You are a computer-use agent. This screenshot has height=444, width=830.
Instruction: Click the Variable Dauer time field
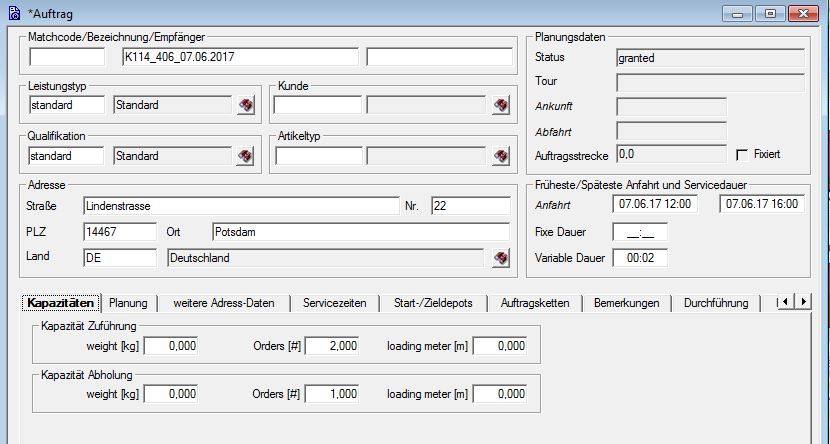[x=639, y=258]
